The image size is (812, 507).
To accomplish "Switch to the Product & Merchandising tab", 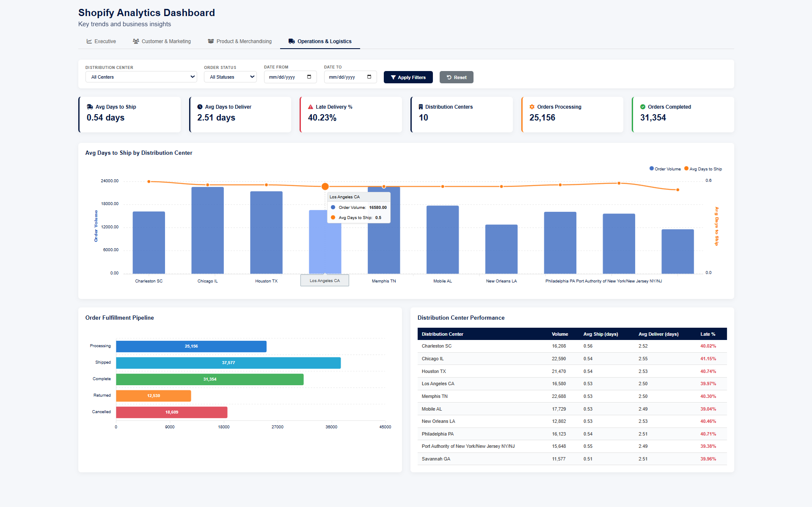I will click(239, 41).
